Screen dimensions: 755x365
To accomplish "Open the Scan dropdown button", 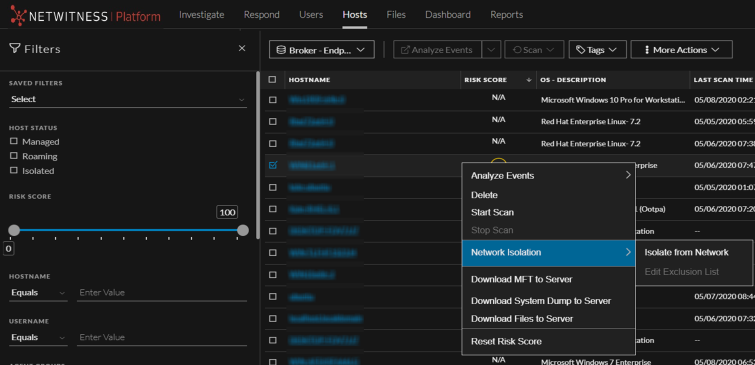I will point(534,50).
